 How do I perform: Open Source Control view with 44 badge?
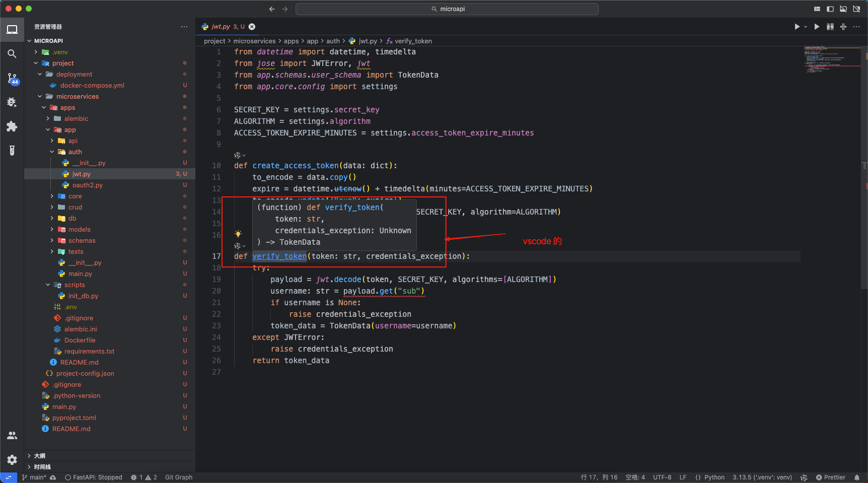pos(12,78)
